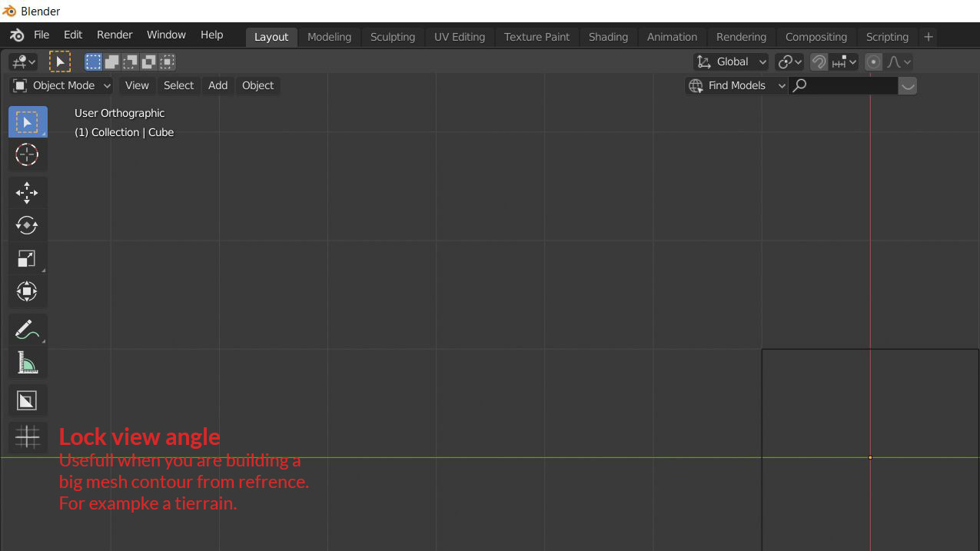
Task: Set selection mode to invert
Action: (149, 62)
